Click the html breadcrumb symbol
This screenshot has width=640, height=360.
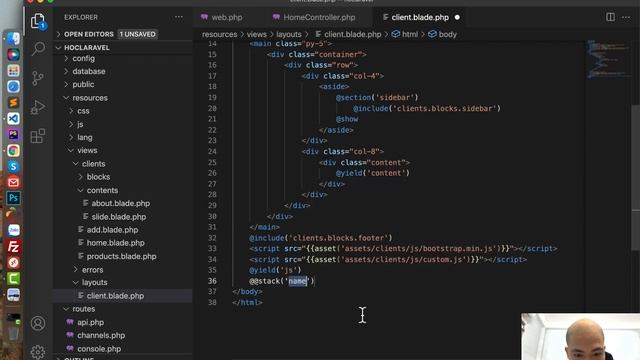[405, 34]
